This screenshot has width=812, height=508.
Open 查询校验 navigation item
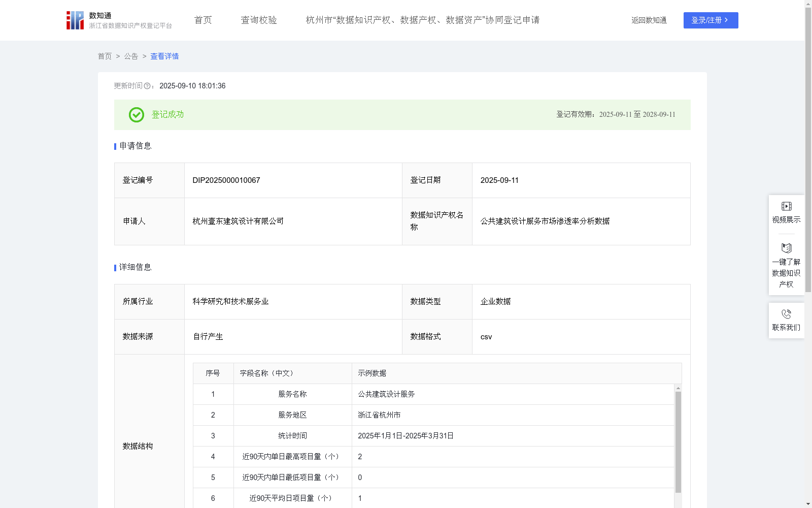point(259,20)
